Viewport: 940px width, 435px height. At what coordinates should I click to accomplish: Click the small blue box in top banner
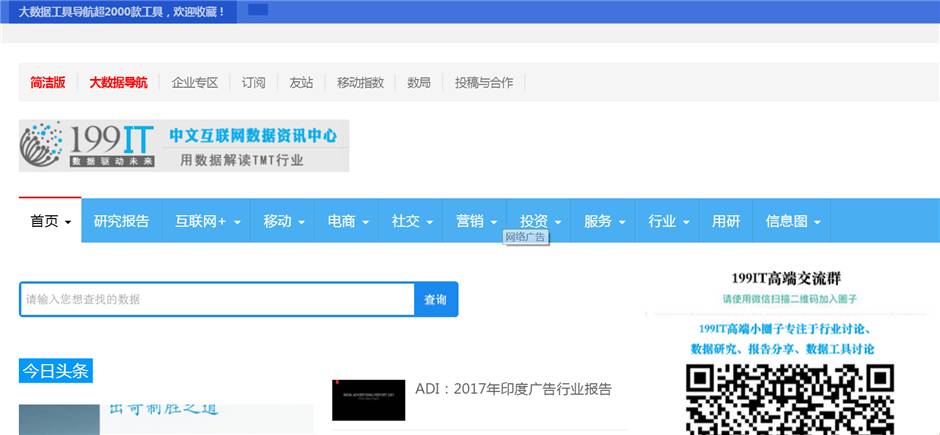coord(258,10)
